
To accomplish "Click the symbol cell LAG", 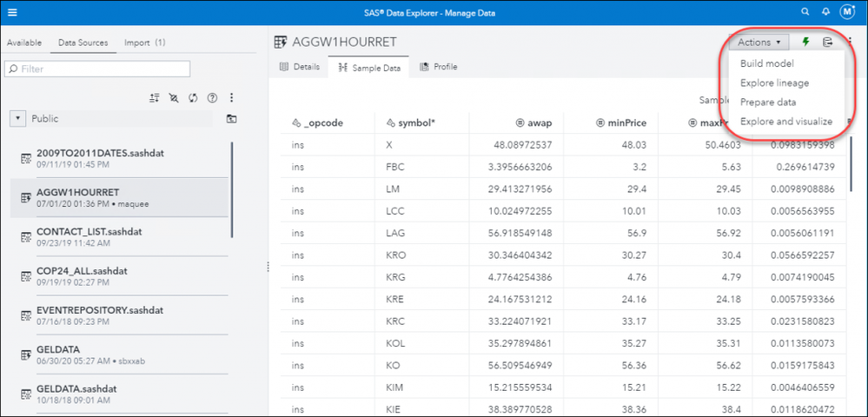I will [x=394, y=233].
